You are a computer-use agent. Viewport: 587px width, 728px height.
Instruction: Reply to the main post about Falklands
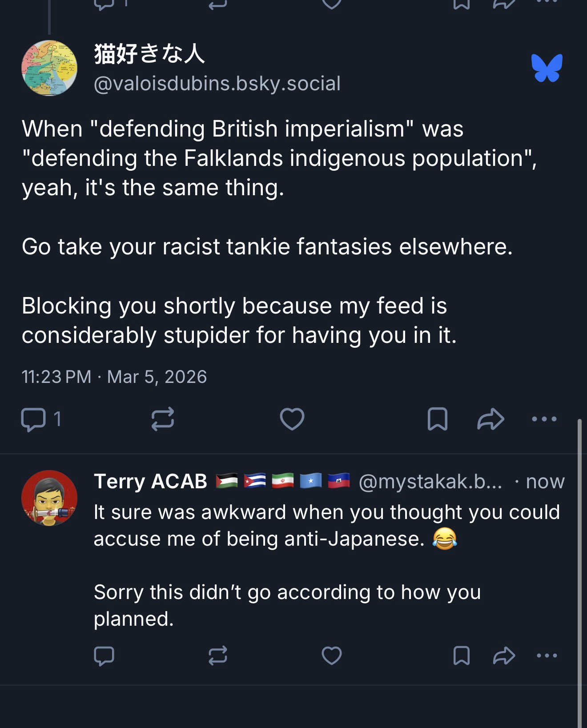(33, 419)
